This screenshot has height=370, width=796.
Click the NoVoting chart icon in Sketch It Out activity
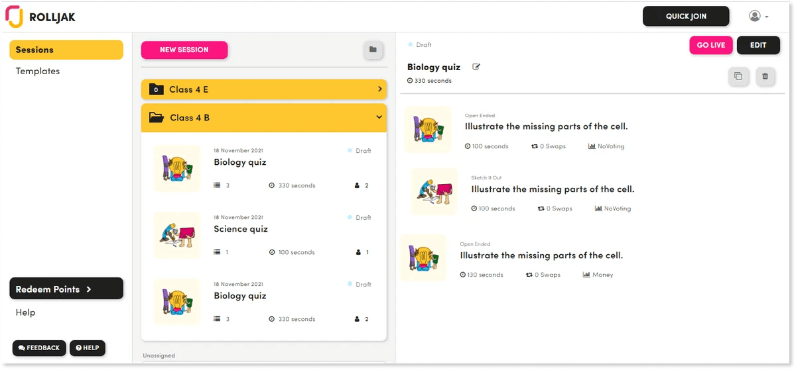click(x=599, y=209)
